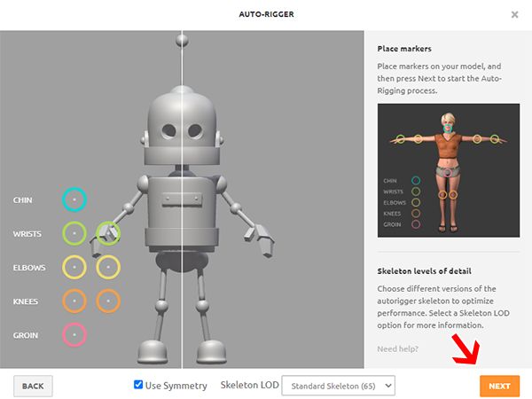Viewport: 532px width, 399px height.
Task: Click the right orange Knees marker
Action: coord(108,301)
